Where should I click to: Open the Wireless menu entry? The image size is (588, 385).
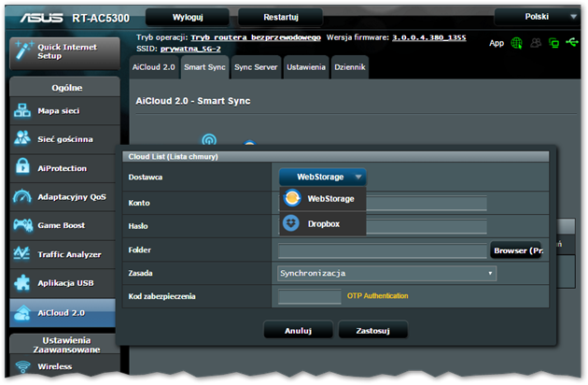click(64, 366)
